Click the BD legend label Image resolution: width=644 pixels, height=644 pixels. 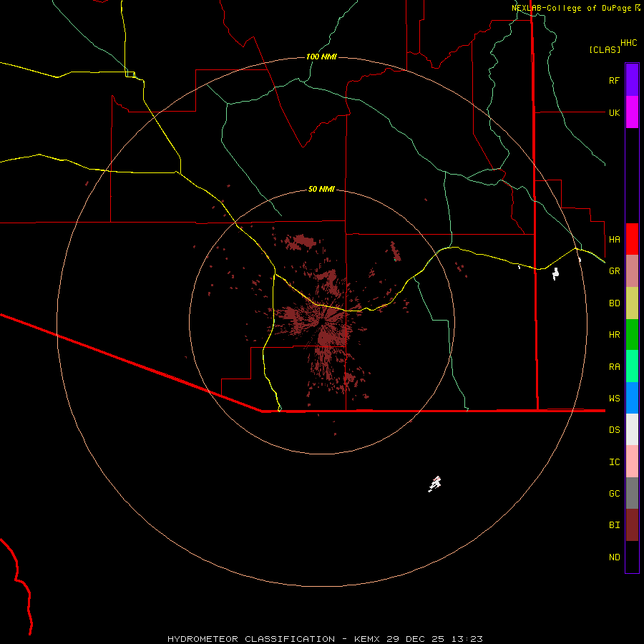point(614,303)
